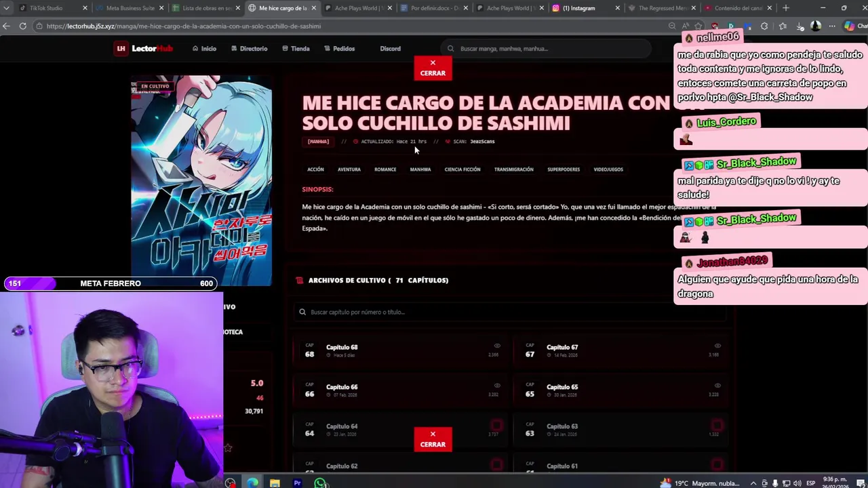This screenshot has height=488, width=868.
Task: Open the browser settings ellipsis menu
Action: 832,26
